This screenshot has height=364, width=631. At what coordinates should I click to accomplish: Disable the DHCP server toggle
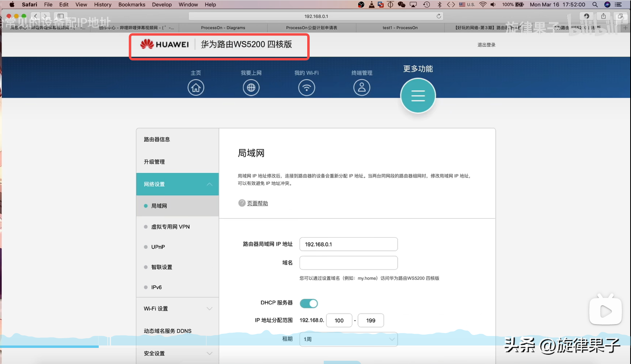309,303
